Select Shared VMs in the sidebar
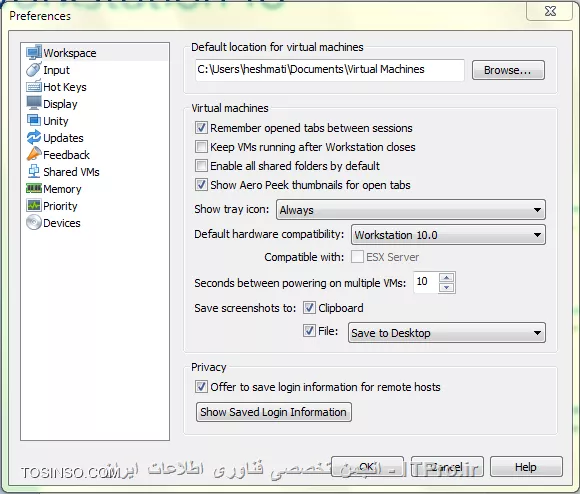The width and height of the screenshot is (580, 494). [x=71, y=172]
